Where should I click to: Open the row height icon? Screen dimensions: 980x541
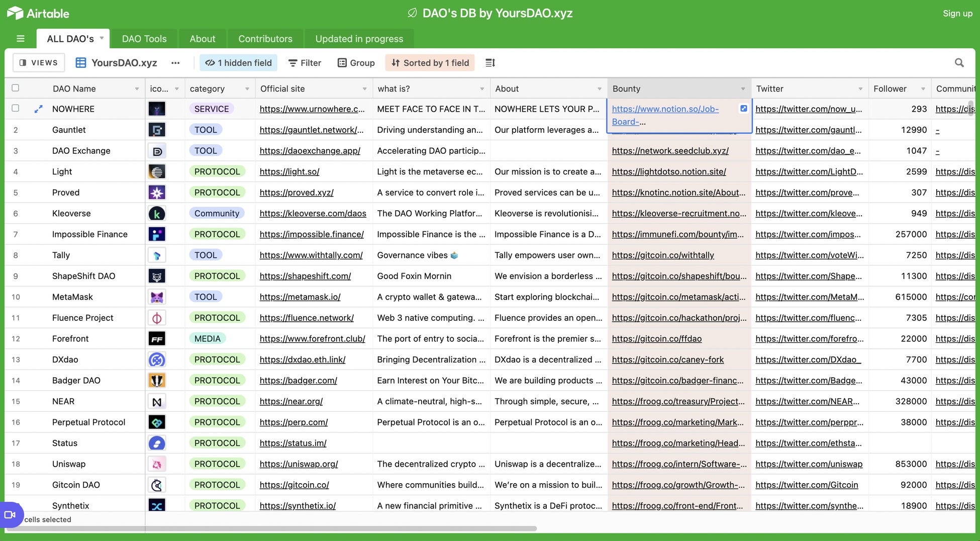click(x=490, y=63)
